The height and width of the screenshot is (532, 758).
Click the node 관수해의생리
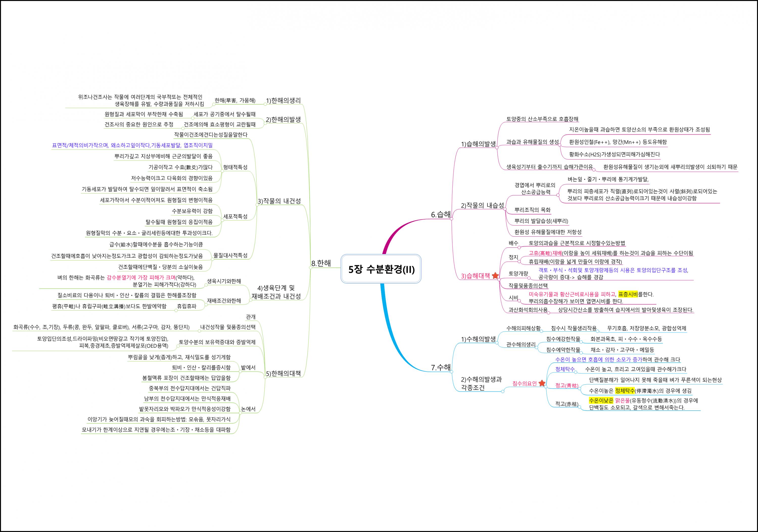coord(521,344)
